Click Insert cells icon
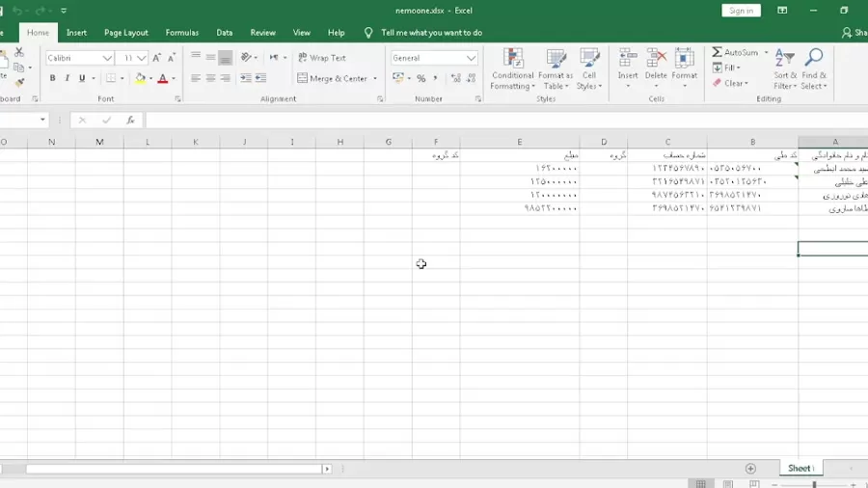 point(628,58)
